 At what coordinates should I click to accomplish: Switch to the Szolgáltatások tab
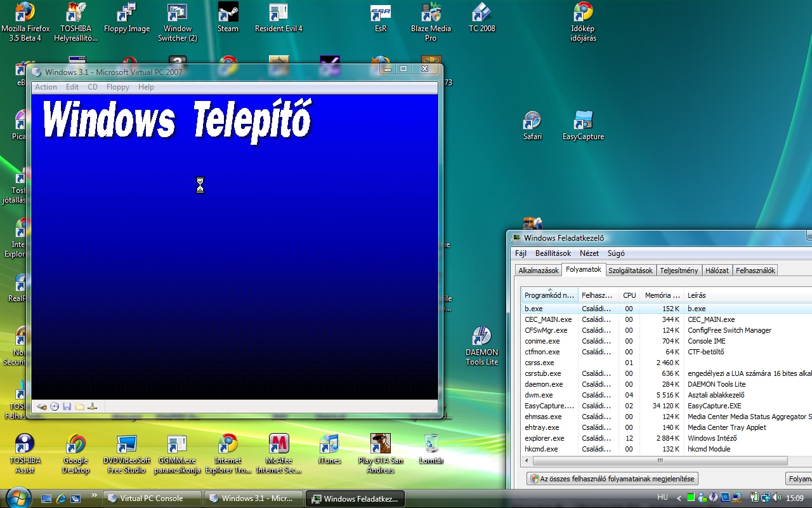pos(631,271)
